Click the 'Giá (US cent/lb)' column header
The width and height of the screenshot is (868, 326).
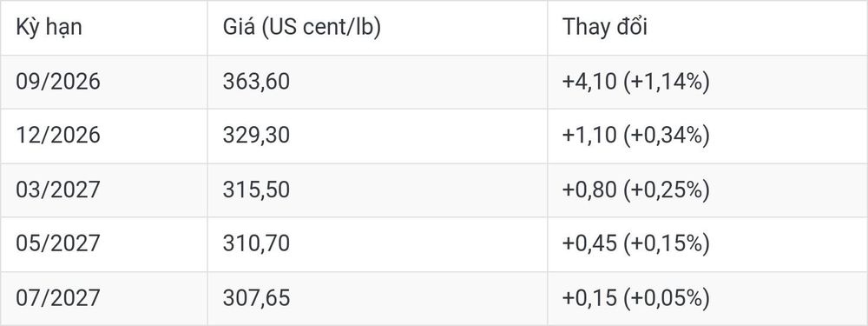coord(302,28)
